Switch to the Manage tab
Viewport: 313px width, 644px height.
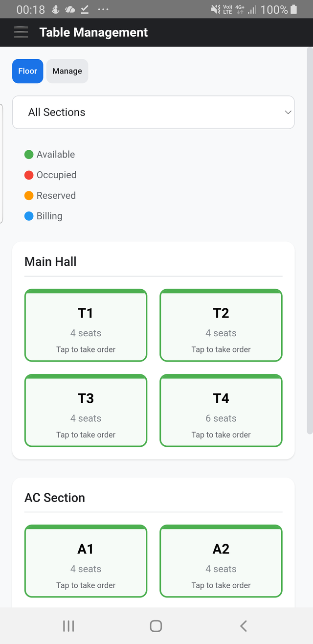[x=67, y=71]
